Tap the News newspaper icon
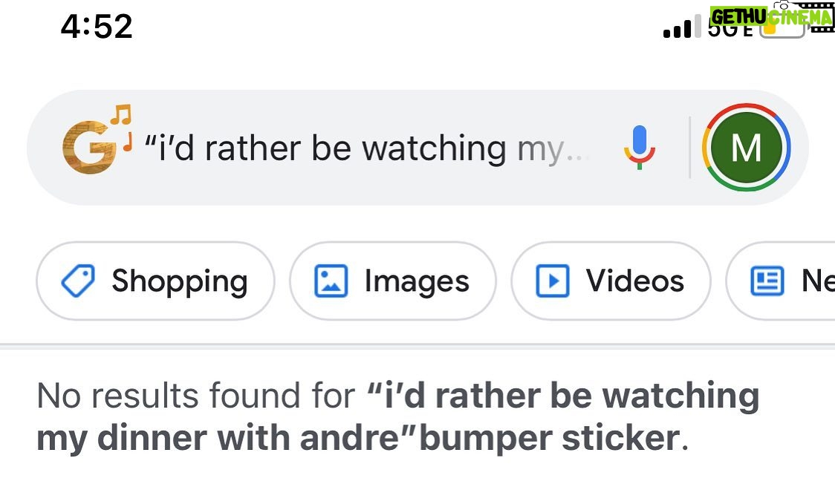 click(x=767, y=281)
